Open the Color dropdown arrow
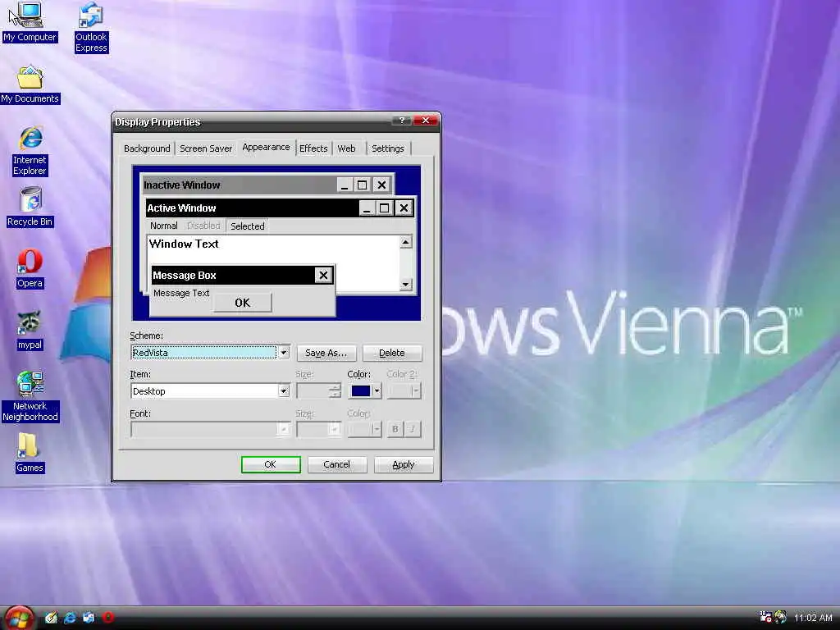840x630 pixels. (377, 391)
